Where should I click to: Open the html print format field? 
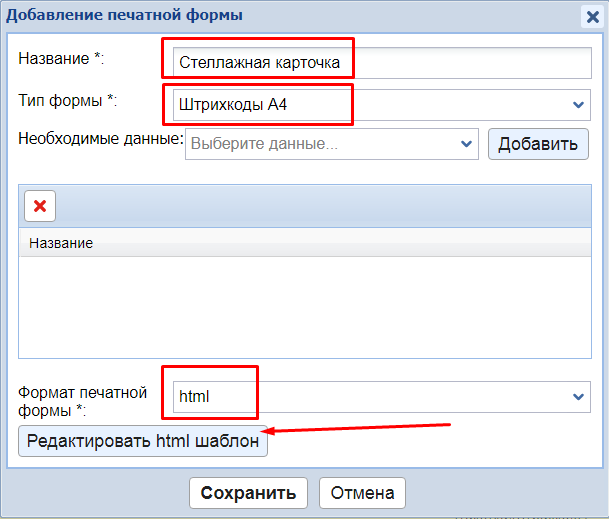pos(370,396)
